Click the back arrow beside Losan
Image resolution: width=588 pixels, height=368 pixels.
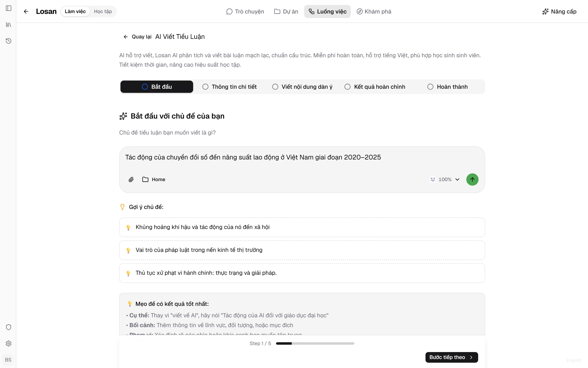(26, 11)
